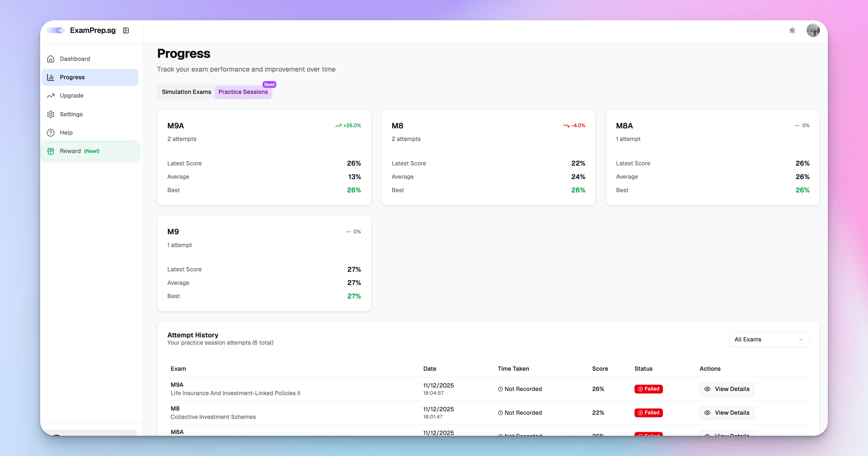The image size is (868, 456).
Task: Click the ExamPrep.sg logo
Action: point(81,30)
